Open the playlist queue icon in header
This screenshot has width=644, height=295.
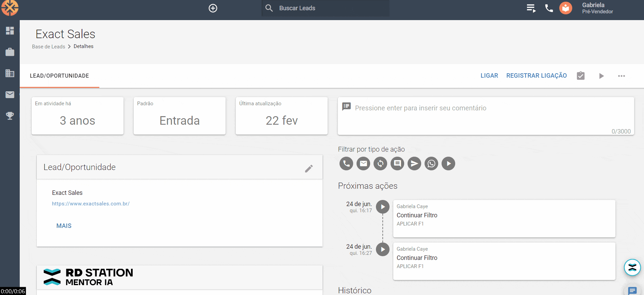531,8
